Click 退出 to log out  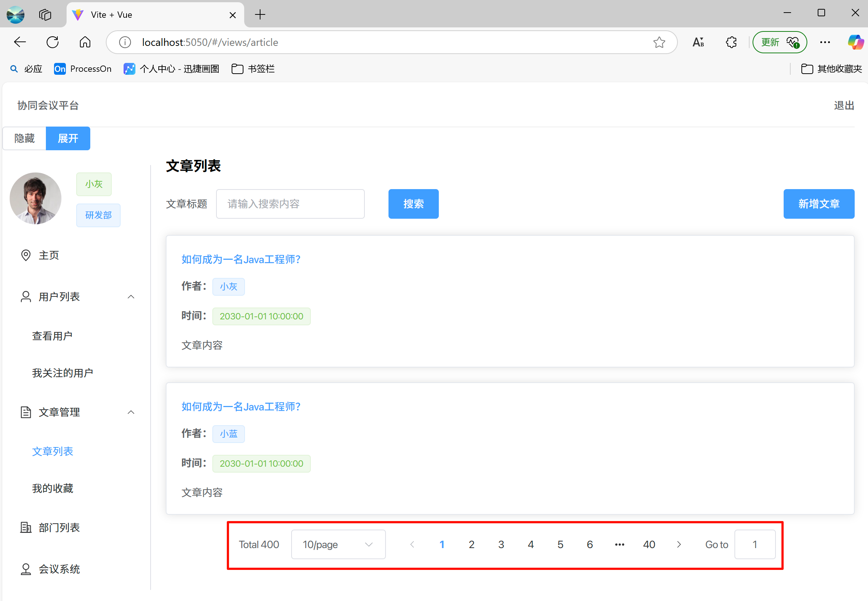click(844, 105)
